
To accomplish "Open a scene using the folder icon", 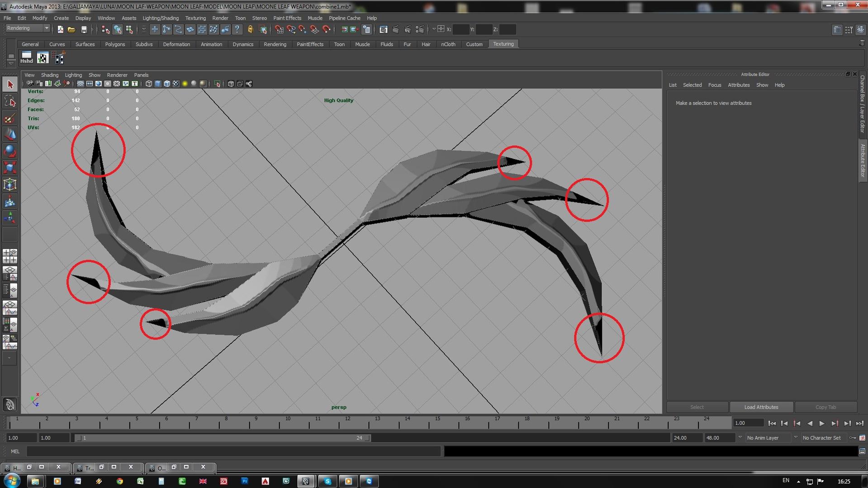I will pos(71,29).
